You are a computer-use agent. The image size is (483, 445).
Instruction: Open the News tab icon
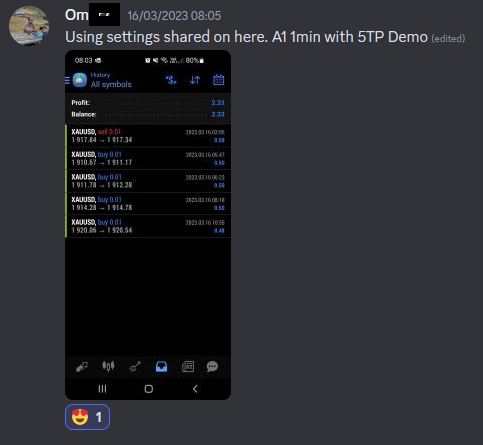(188, 367)
